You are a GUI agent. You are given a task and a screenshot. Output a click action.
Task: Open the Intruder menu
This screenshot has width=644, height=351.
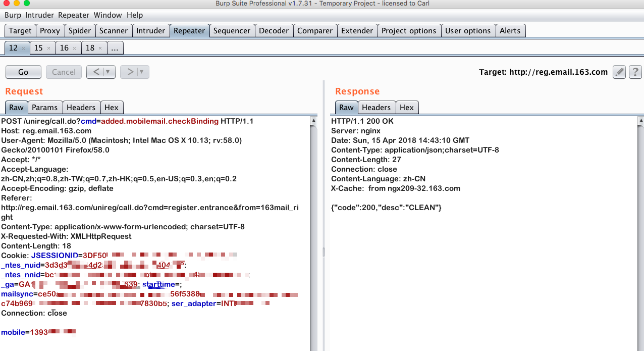[x=40, y=15]
